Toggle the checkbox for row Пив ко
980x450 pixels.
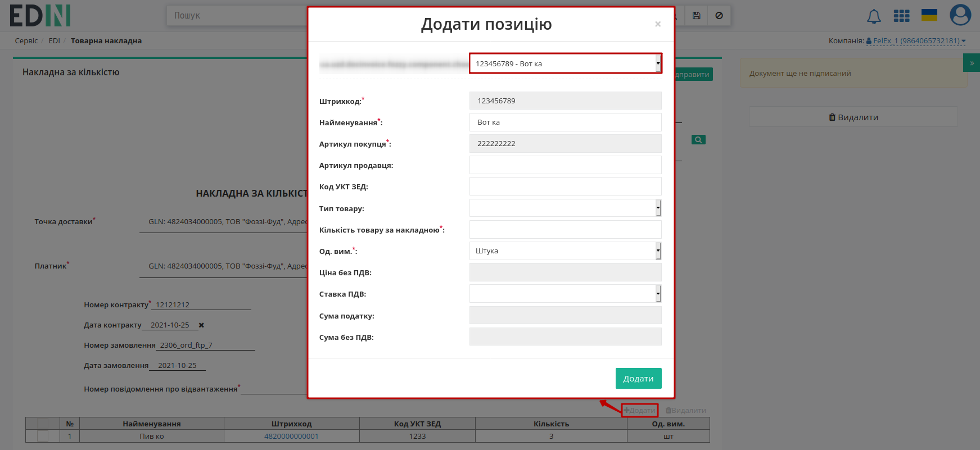point(43,436)
